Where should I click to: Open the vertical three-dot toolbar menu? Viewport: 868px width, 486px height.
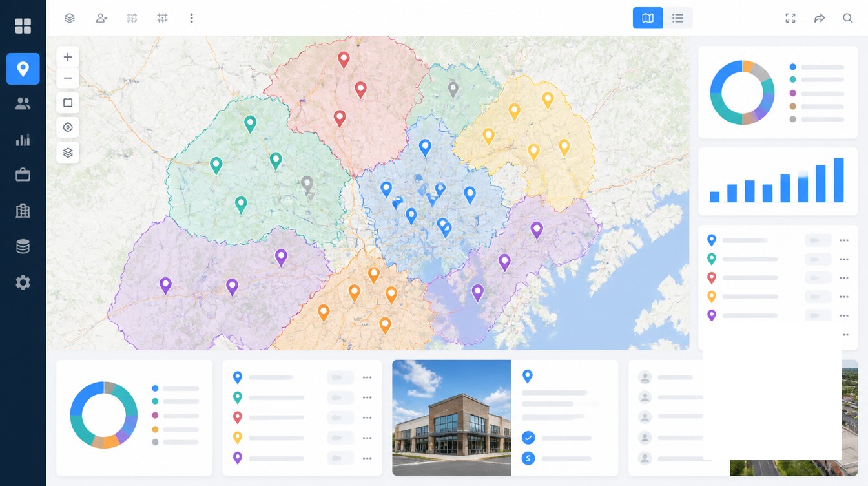[191, 18]
